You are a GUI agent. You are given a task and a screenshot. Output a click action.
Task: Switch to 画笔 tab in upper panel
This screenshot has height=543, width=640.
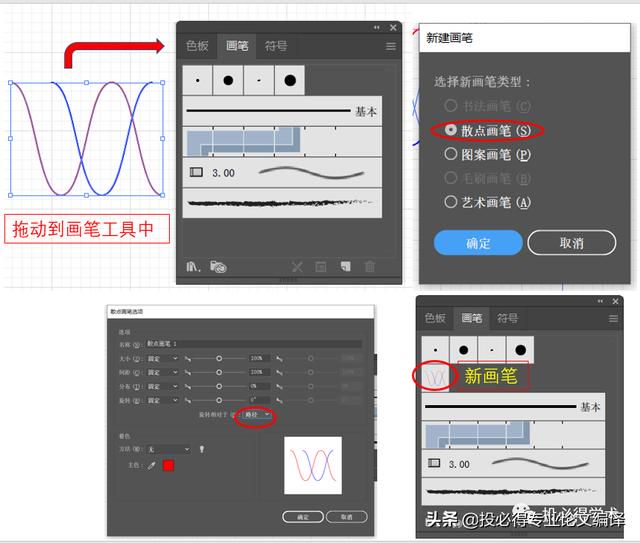(x=237, y=46)
